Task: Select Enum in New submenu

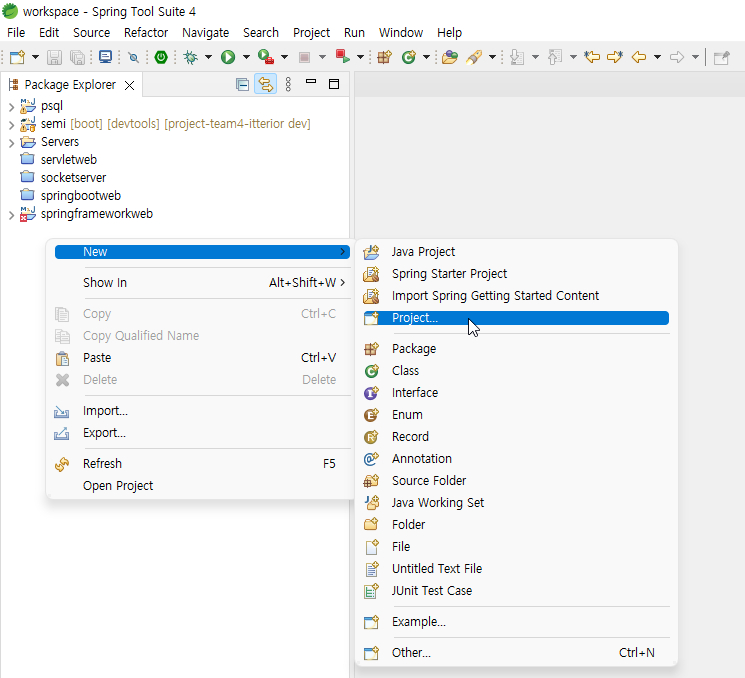Action: click(516, 415)
